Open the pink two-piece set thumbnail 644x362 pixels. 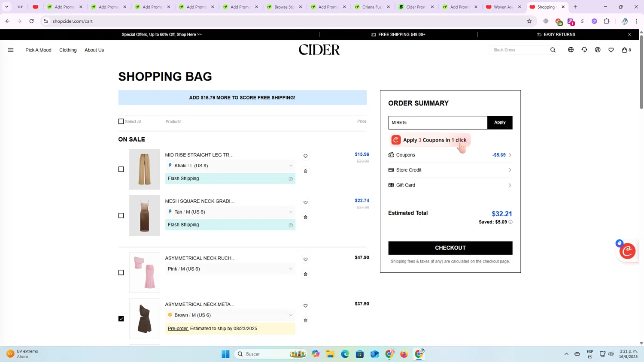click(145, 273)
